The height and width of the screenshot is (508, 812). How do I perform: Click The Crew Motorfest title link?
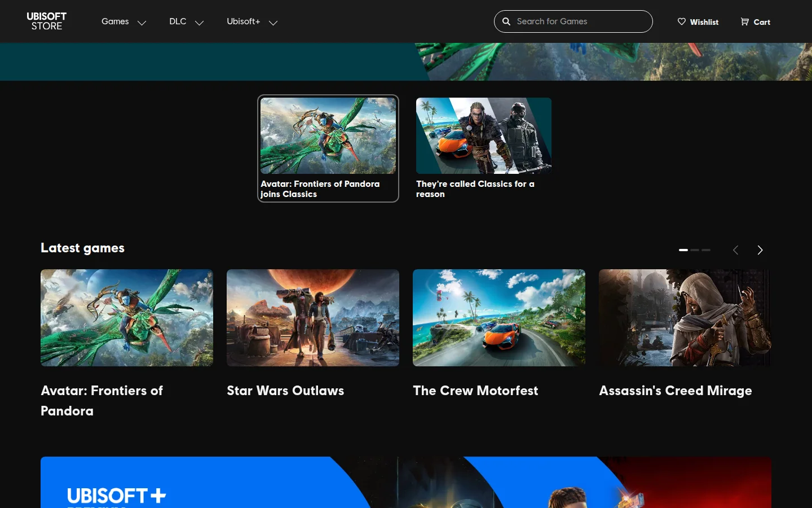coord(475,391)
